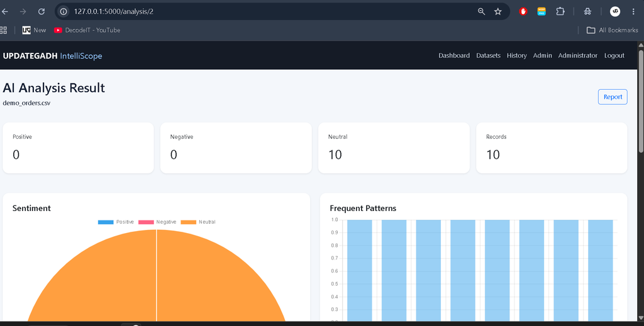This screenshot has width=644, height=326.
Task: Go back with the browser back arrow
Action: click(5, 11)
